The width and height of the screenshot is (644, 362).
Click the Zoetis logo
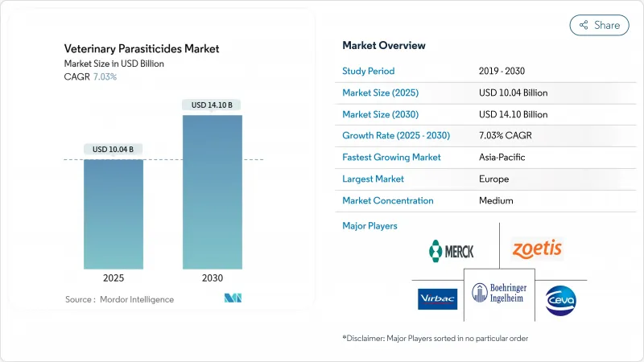[x=537, y=249]
